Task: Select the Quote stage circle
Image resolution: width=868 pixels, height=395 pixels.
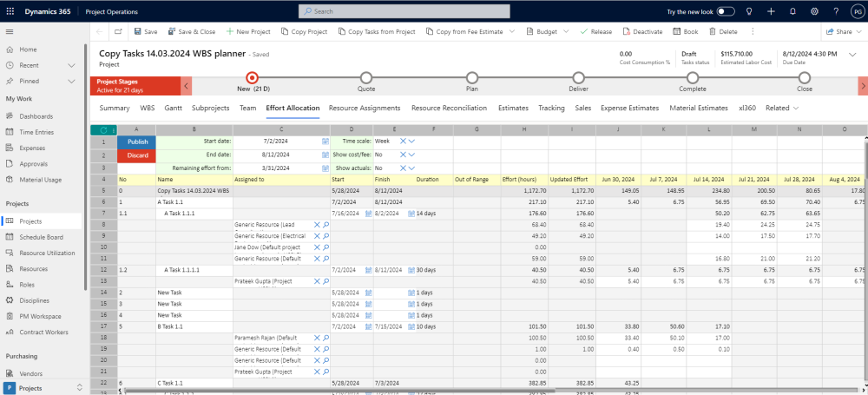Action: click(366, 77)
